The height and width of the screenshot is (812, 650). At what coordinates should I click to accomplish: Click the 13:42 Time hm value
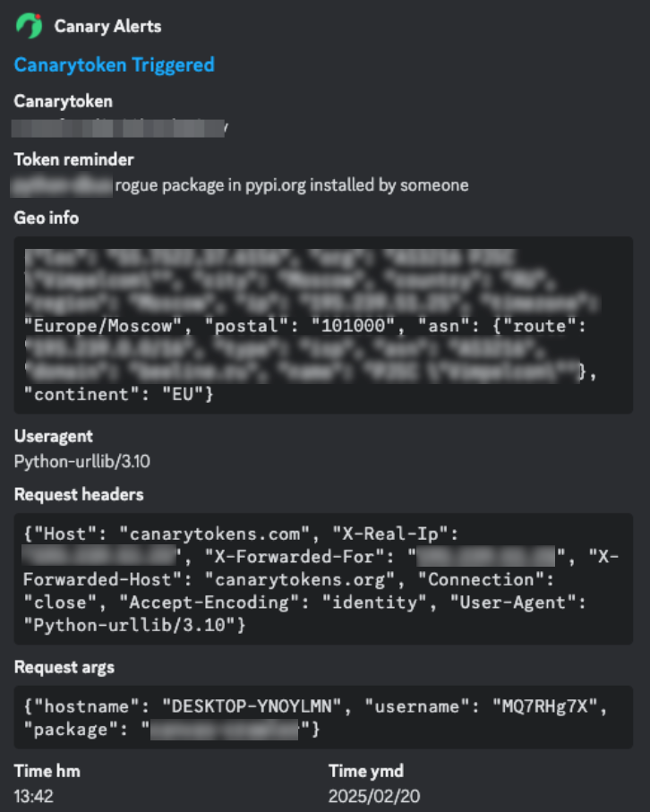[x=32, y=796]
